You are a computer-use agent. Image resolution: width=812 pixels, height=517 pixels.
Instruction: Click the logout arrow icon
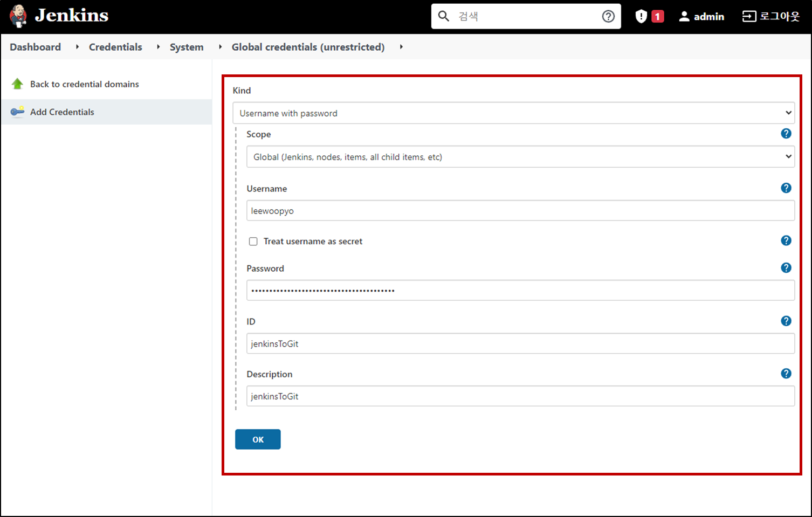[x=749, y=16]
